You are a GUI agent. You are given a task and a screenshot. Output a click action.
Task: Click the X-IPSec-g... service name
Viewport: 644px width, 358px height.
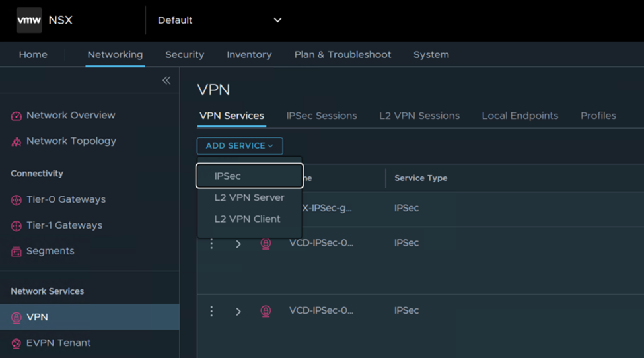click(x=327, y=208)
